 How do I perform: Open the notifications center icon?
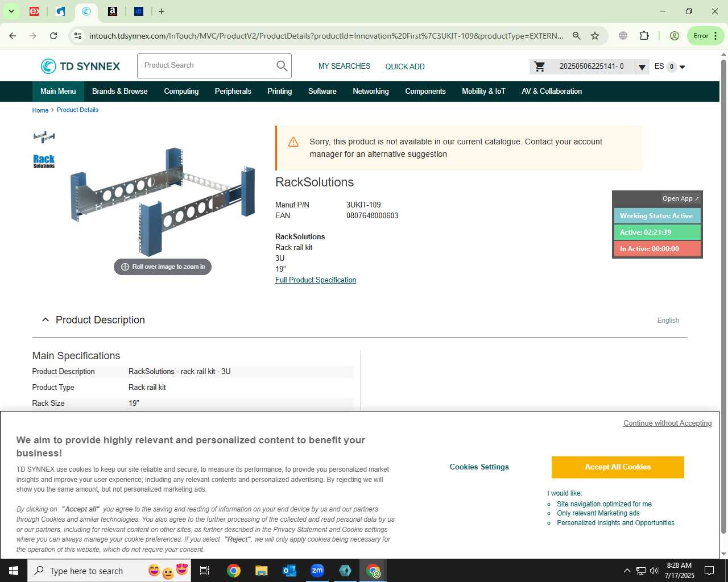(709, 571)
